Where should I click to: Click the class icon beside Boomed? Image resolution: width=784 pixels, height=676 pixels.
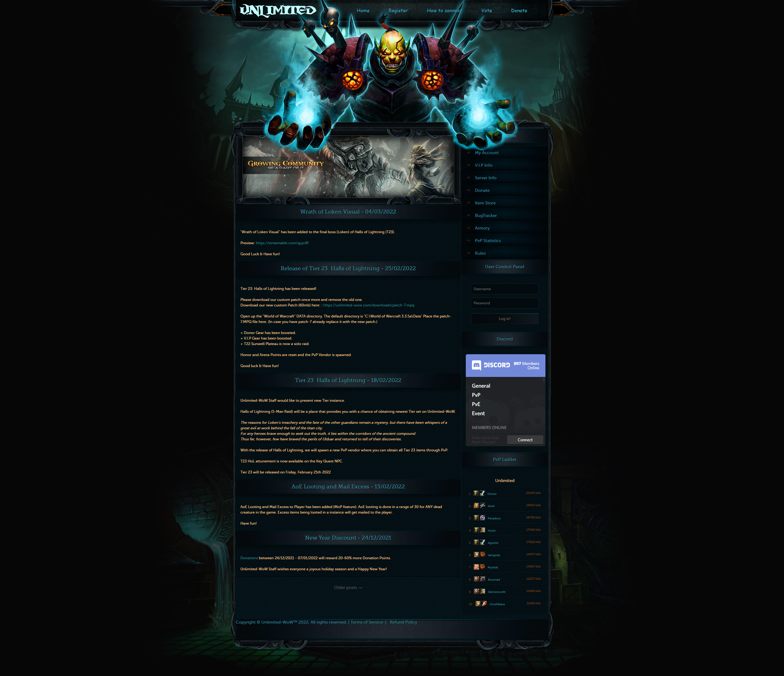(482, 579)
